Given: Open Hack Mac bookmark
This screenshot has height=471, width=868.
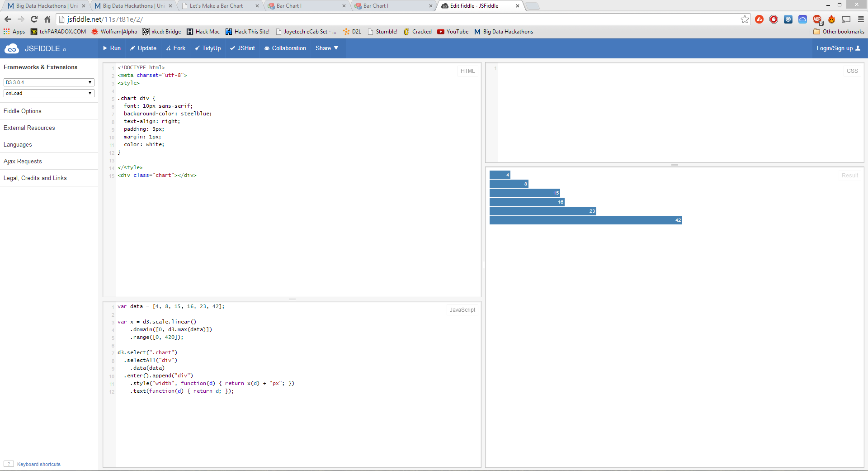Looking at the screenshot, I should [x=203, y=32].
